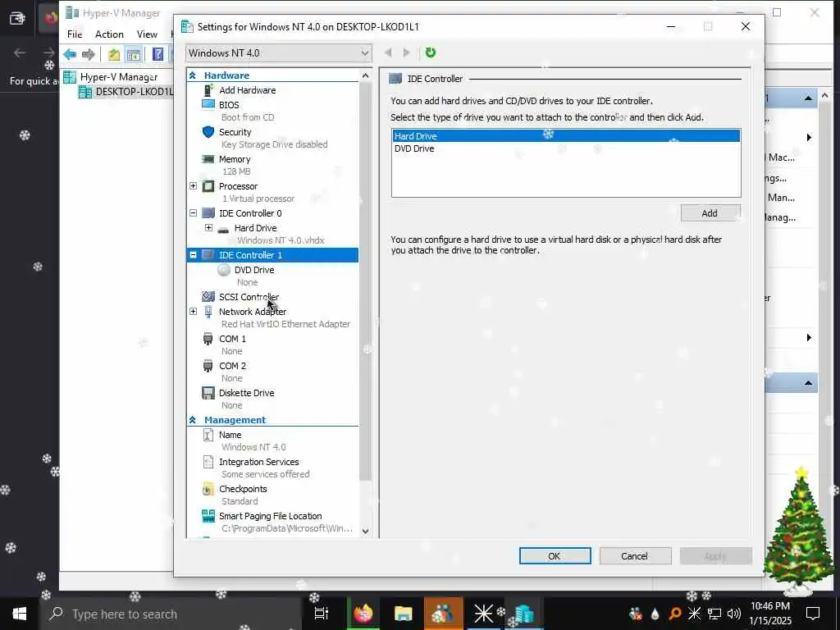This screenshot has height=630, width=840.
Task: Click the Show/Hide console tree toolbar icon
Action: [133, 54]
